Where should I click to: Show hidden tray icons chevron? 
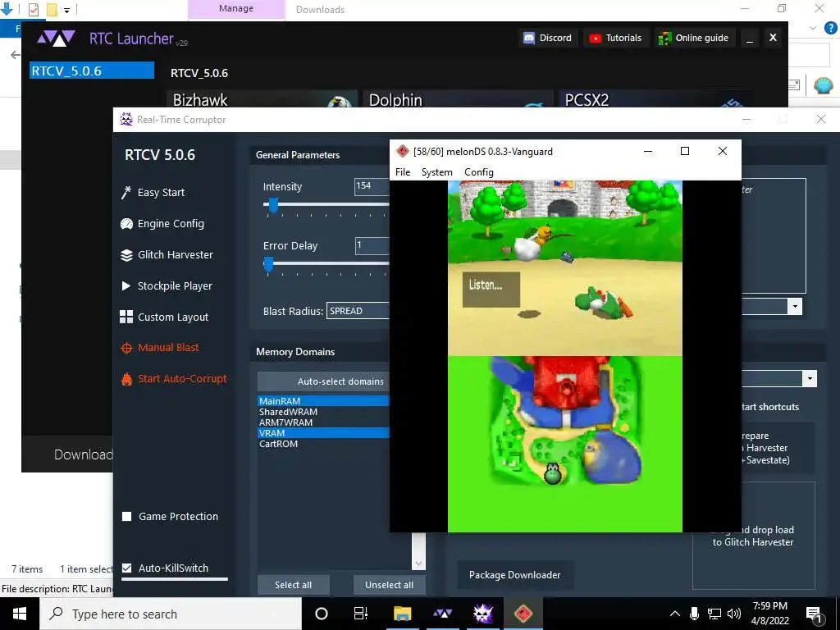pos(675,614)
